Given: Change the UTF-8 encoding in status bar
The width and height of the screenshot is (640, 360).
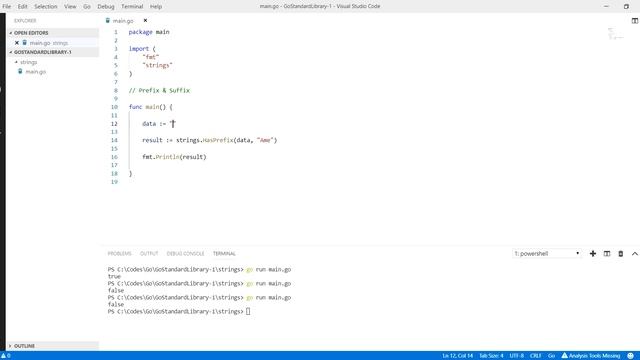Looking at the screenshot, I should pos(517,356).
